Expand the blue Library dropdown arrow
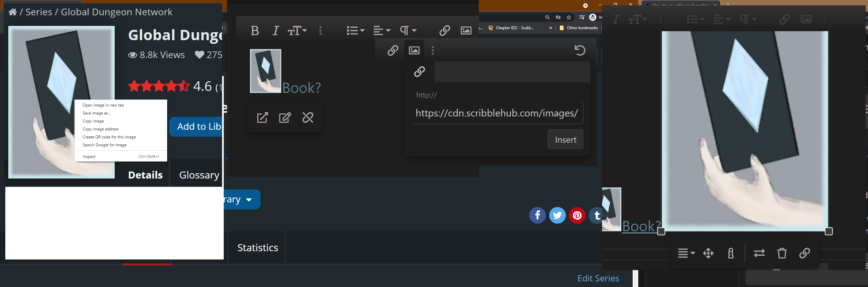 (x=249, y=199)
